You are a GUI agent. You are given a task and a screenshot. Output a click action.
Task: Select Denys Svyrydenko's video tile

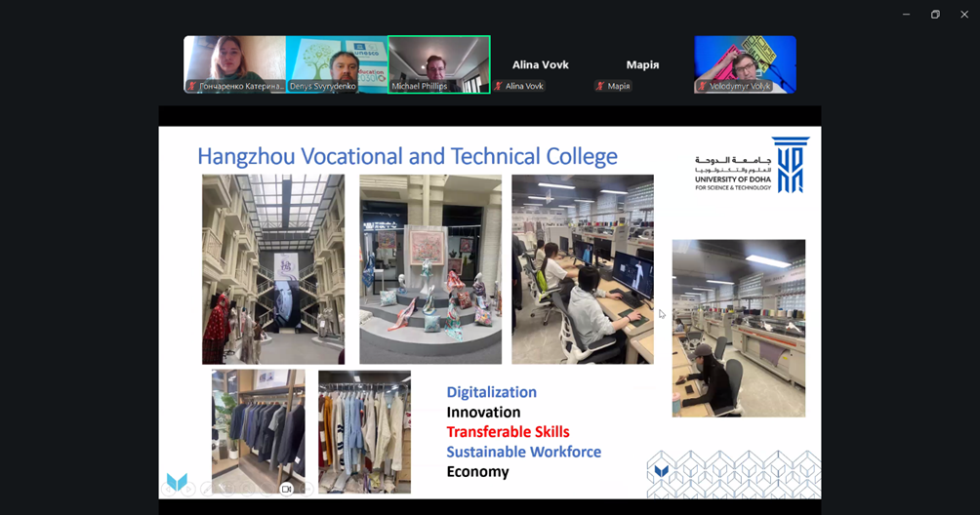point(337,64)
